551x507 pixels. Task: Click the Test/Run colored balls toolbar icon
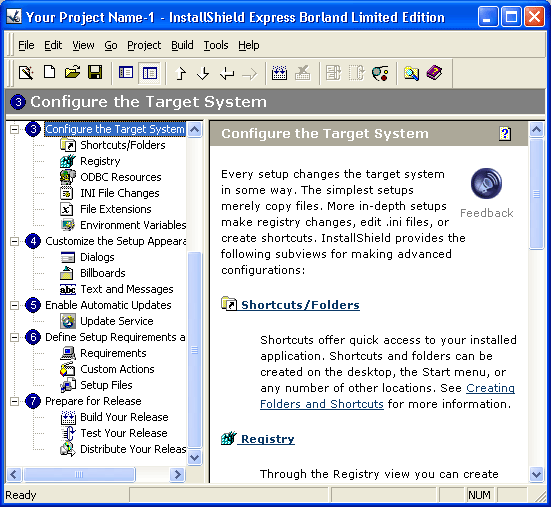pos(380,73)
